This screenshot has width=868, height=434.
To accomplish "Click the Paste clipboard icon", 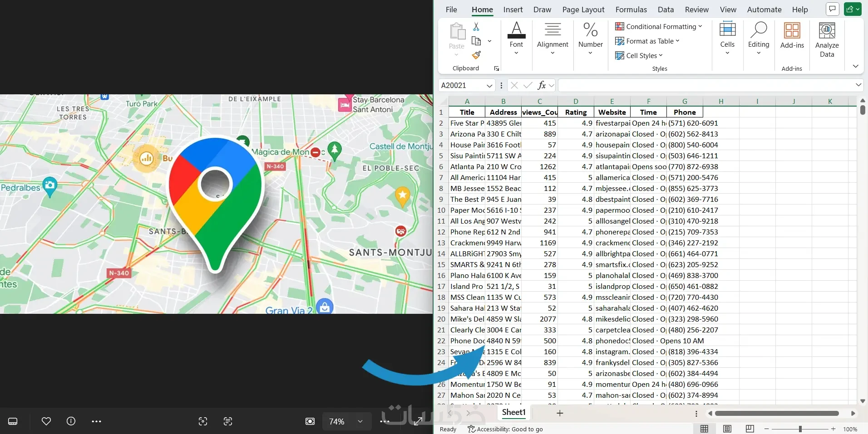I will pos(457,32).
